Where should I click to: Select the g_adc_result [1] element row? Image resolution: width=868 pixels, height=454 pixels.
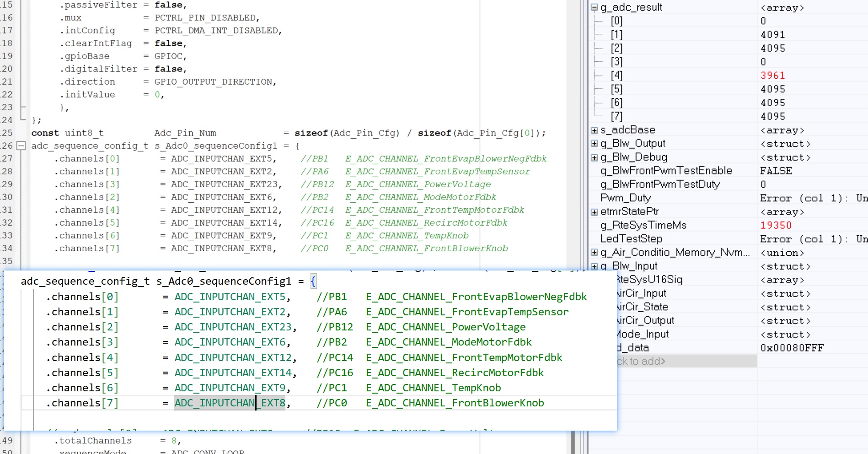(728, 35)
